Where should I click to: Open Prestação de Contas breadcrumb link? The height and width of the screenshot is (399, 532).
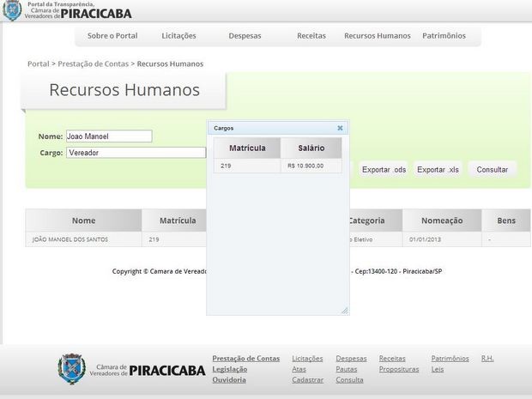94,64
